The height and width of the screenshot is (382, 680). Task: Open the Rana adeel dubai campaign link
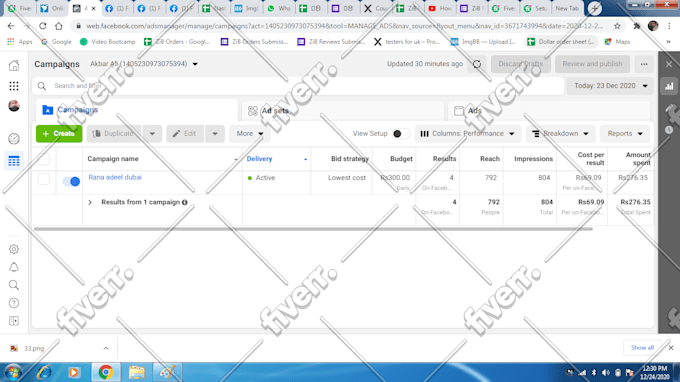[x=115, y=177]
